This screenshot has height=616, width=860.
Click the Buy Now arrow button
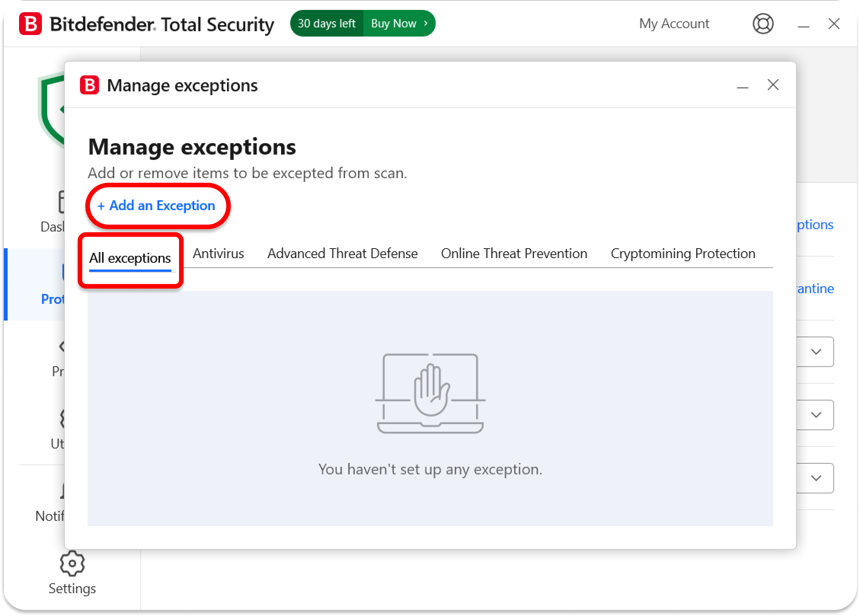[x=398, y=24]
